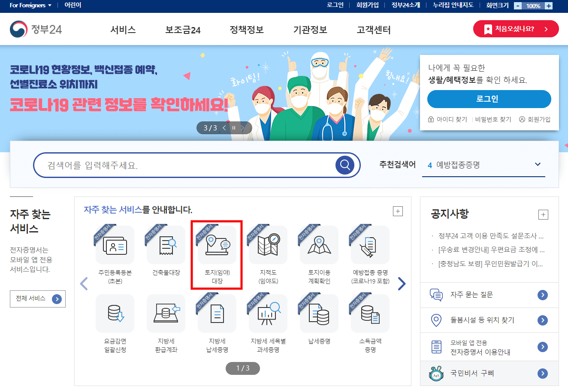The image size is (568, 392).
Task: Open notice 정부24 고객 이용 만족도 설문조사
Action: (491, 236)
